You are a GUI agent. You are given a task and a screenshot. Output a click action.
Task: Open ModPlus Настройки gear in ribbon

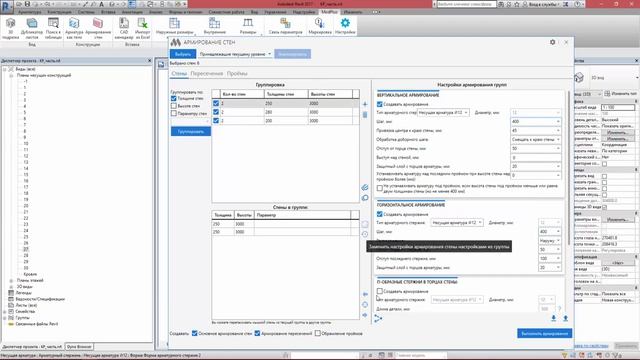point(345,26)
